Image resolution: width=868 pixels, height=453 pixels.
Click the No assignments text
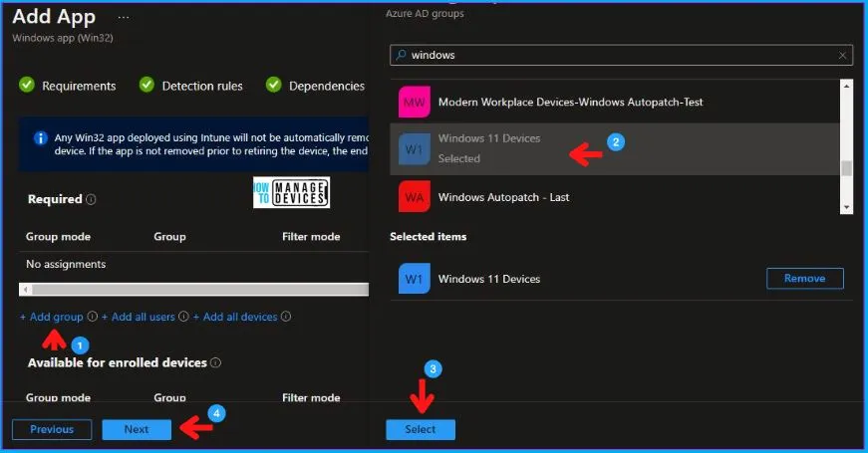tap(66, 265)
